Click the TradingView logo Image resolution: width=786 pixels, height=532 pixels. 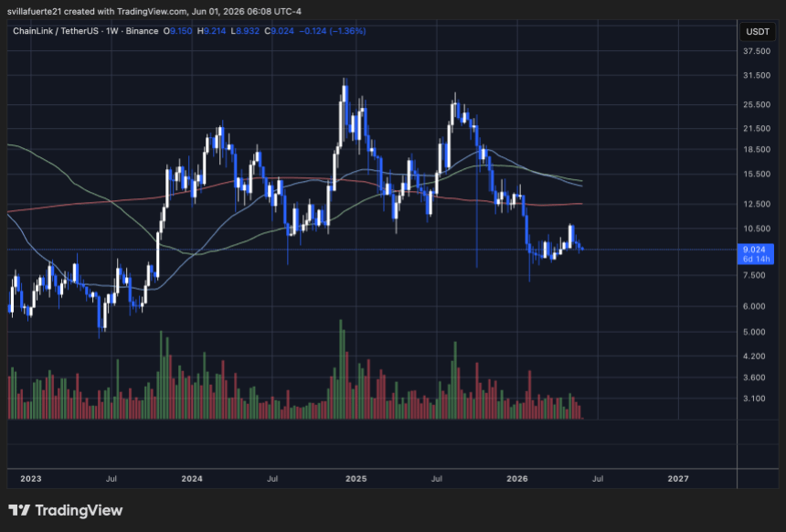66,510
